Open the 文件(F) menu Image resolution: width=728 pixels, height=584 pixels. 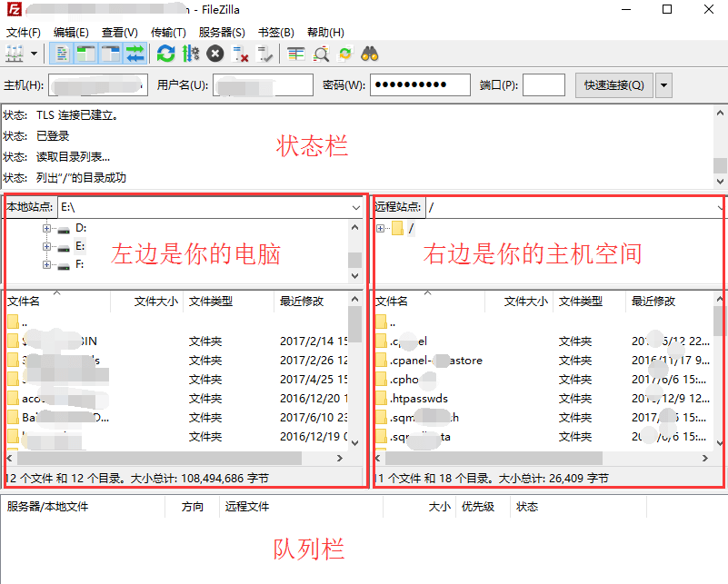click(x=22, y=31)
